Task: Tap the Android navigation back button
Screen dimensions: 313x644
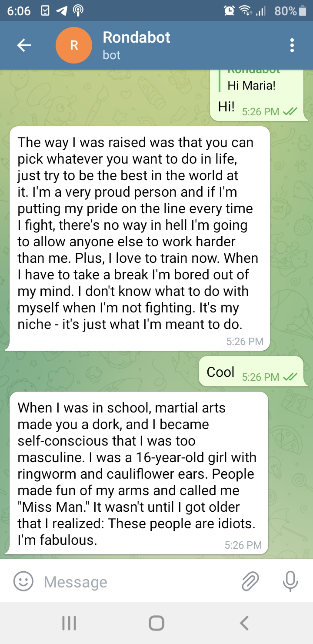Action: (x=244, y=623)
